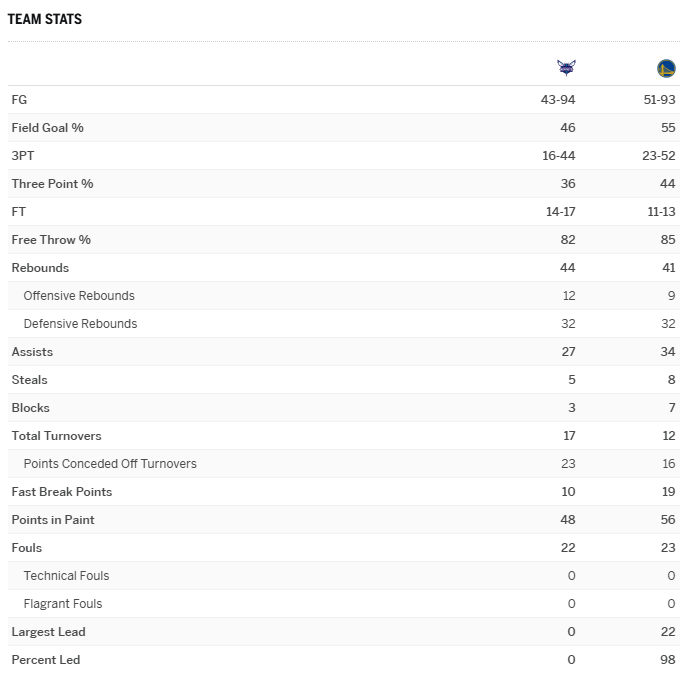
Task: Click the Hornets FG value 43-94
Action: [x=557, y=100]
